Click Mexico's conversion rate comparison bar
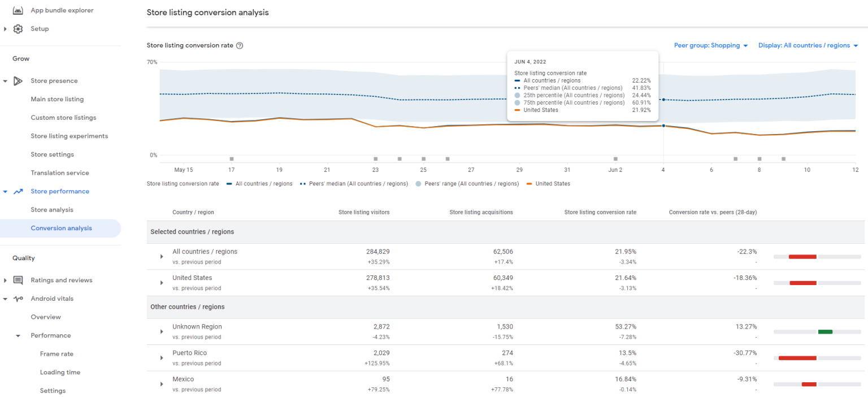The height and width of the screenshot is (397, 868). pyautogui.click(x=808, y=384)
